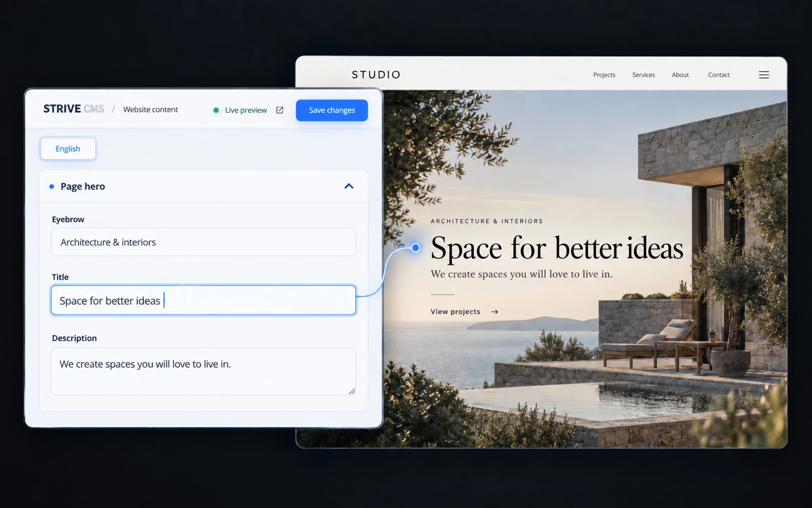Click the arrow next to View projects
This screenshot has height=508, width=812.
495,312
